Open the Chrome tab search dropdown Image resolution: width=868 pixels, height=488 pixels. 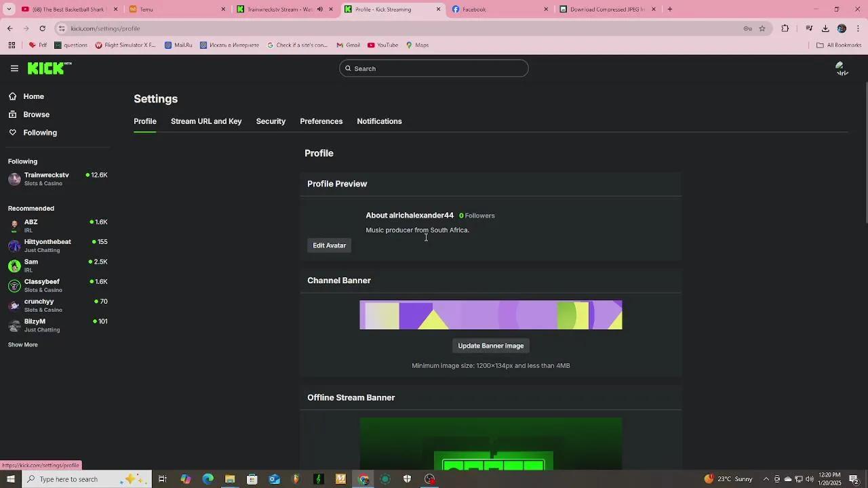pyautogui.click(x=9, y=9)
